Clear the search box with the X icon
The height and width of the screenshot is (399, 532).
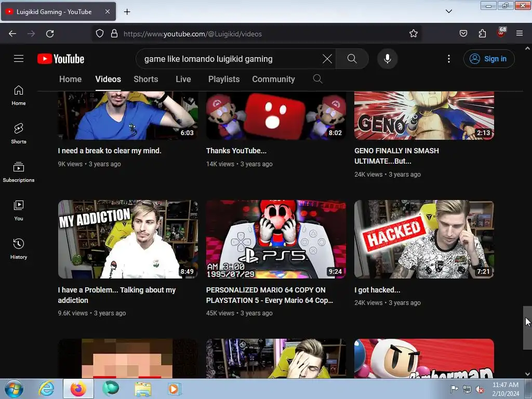[327, 59]
